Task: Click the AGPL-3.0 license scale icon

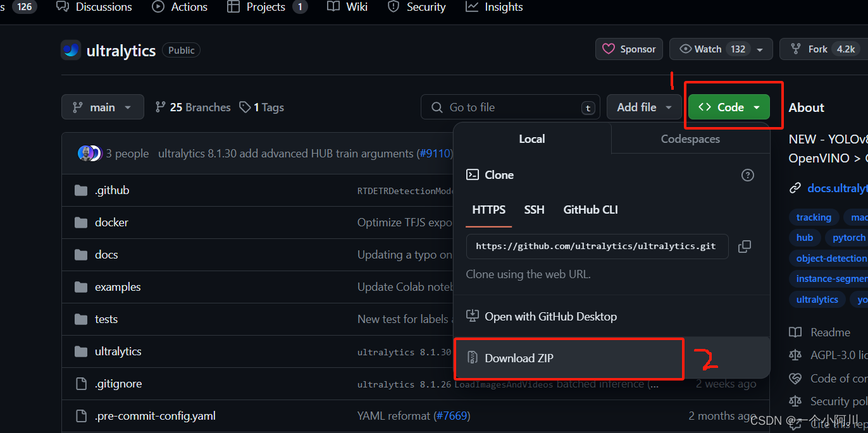Action: click(795, 355)
